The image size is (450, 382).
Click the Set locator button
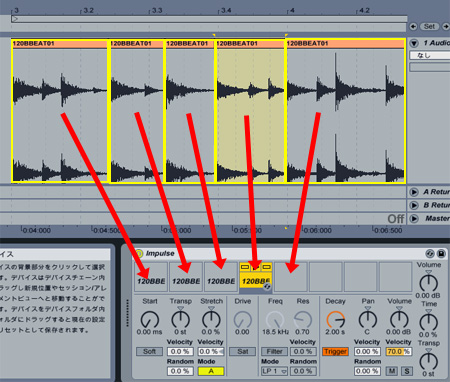point(429,26)
